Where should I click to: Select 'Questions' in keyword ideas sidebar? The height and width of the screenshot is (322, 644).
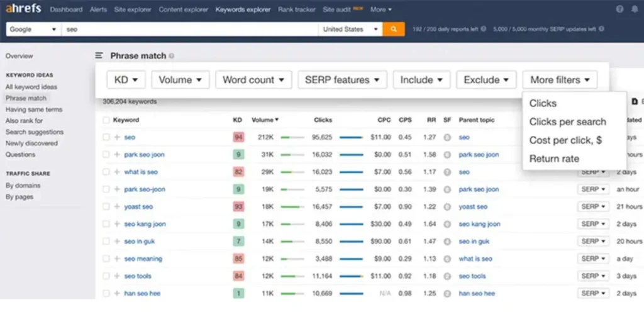tap(20, 155)
